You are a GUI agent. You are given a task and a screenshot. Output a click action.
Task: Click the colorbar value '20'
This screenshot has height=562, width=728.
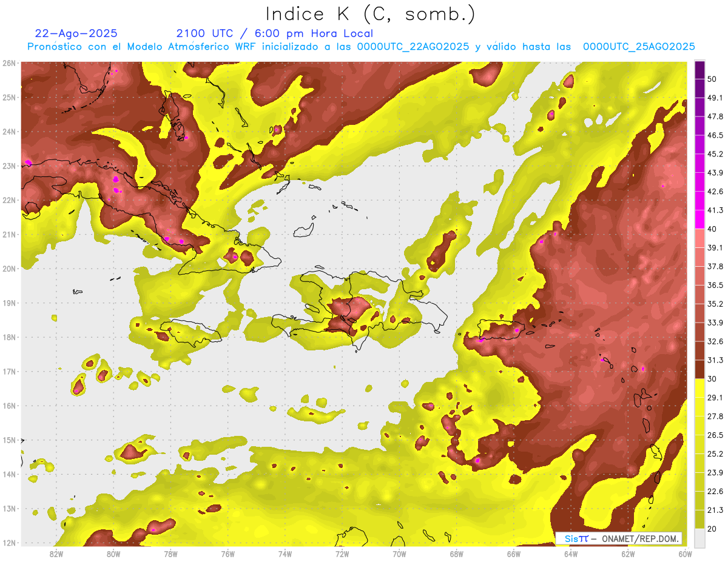(x=712, y=529)
